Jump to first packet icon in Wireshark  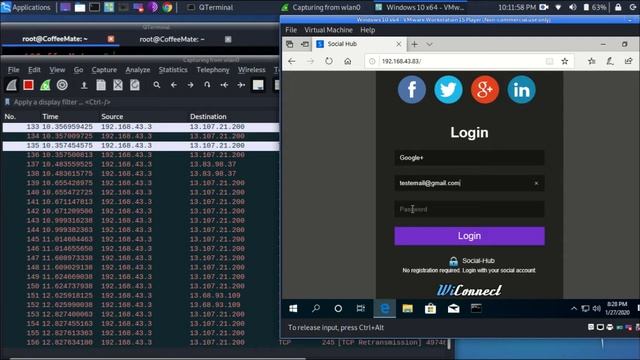click(224, 85)
